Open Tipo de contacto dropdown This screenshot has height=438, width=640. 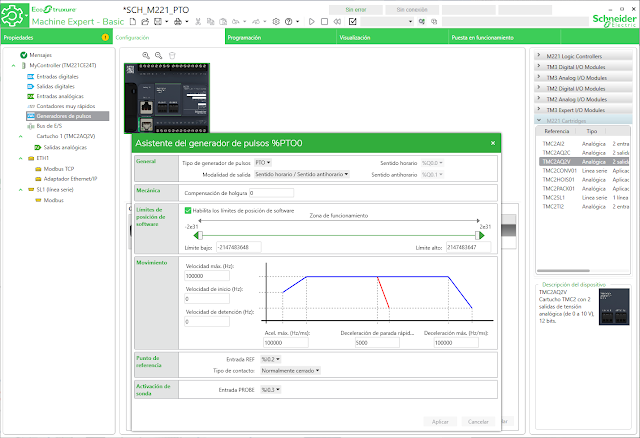coord(291,371)
